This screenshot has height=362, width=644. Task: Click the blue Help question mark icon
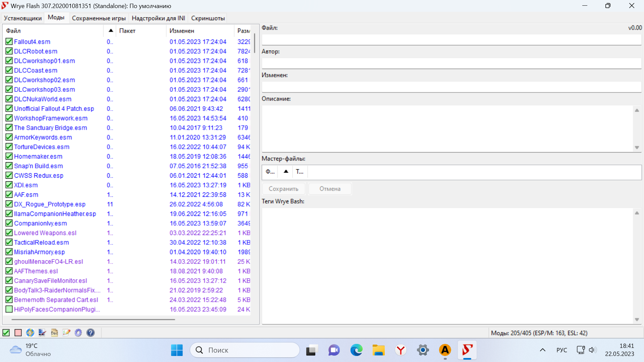(x=90, y=333)
